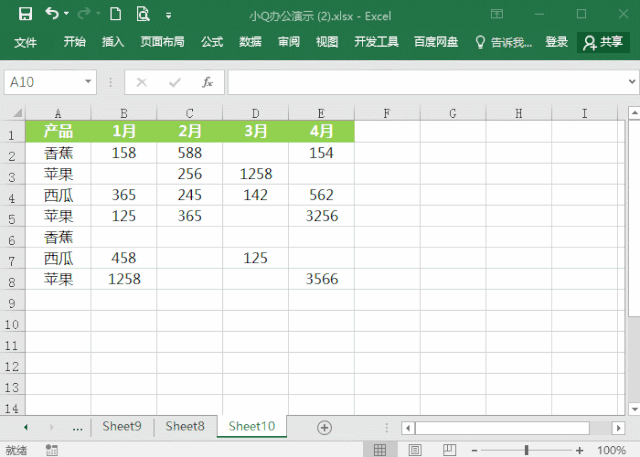Click the Enter checkmark icon in formula bar
Screen dimensions: 640x457
tap(175, 82)
